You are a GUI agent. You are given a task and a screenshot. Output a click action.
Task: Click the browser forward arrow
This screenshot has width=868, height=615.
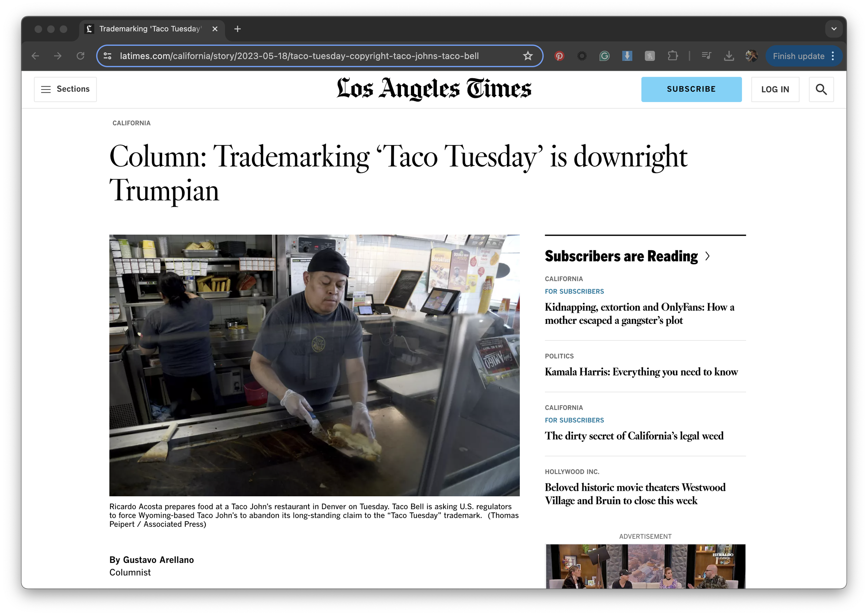pos(58,56)
